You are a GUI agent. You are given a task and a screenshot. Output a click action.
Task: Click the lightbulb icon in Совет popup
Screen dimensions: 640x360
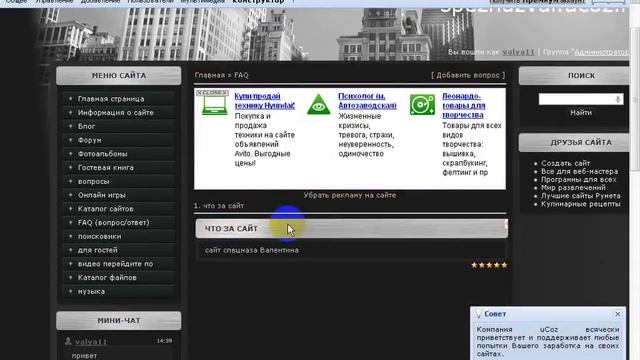[478, 314]
